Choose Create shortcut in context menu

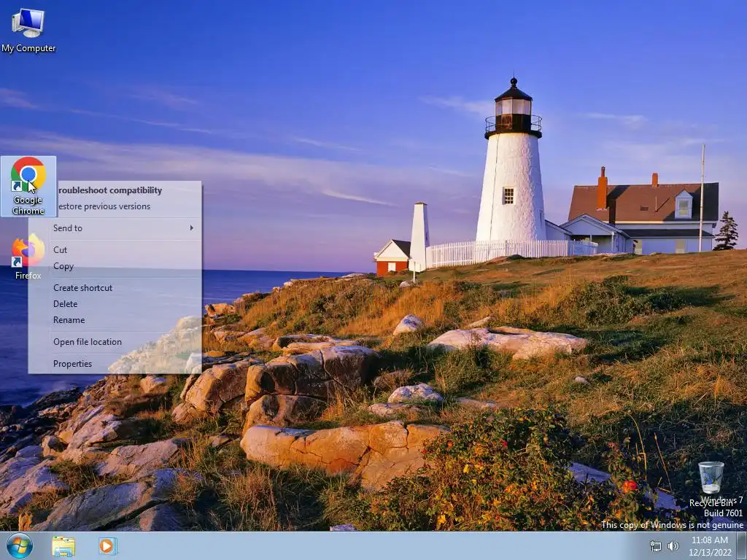point(115,287)
